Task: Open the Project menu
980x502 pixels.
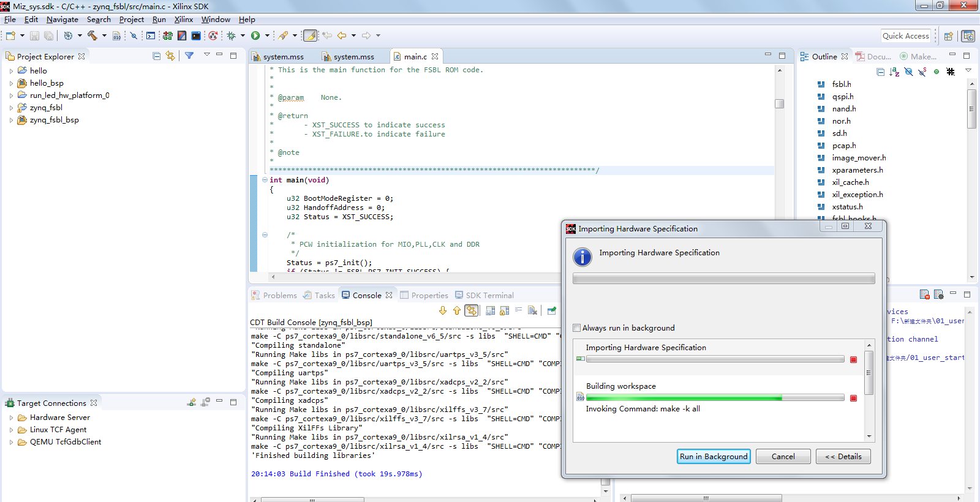Action: point(131,20)
